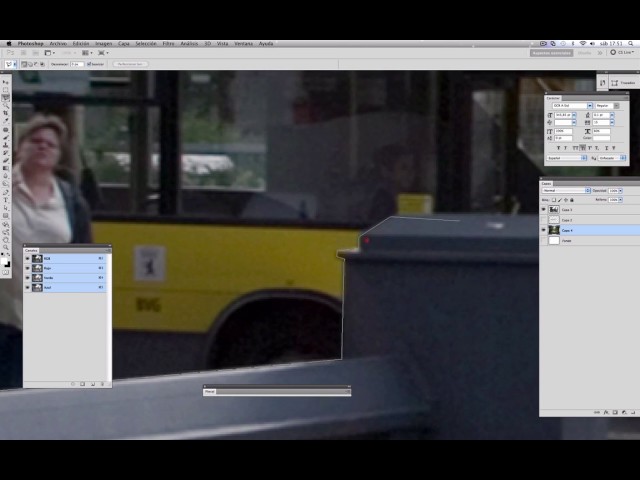
Task: Click Lock position icon in Capas panel
Action: [x=565, y=200]
